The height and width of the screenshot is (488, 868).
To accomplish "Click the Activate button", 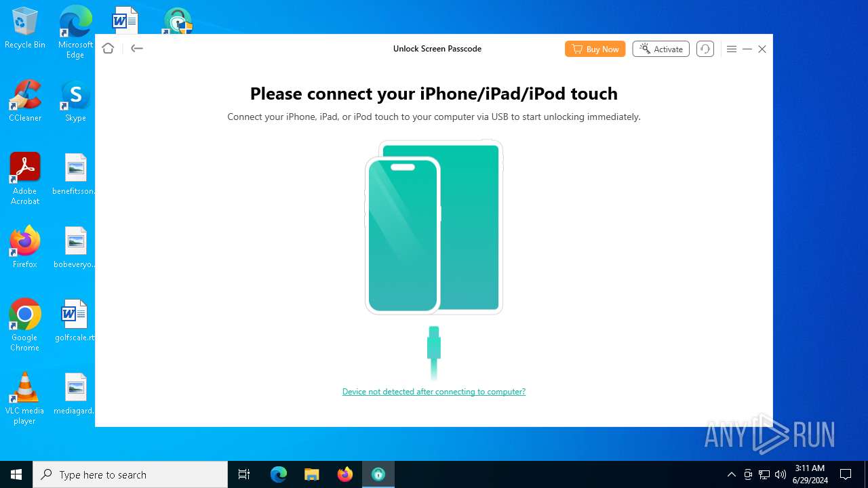I will coord(660,49).
